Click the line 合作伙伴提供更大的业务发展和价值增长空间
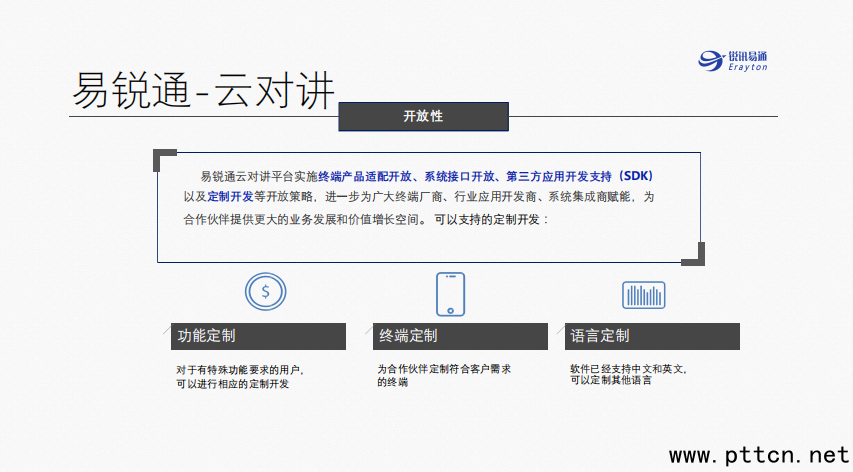This screenshot has height=472, width=853. [305, 220]
